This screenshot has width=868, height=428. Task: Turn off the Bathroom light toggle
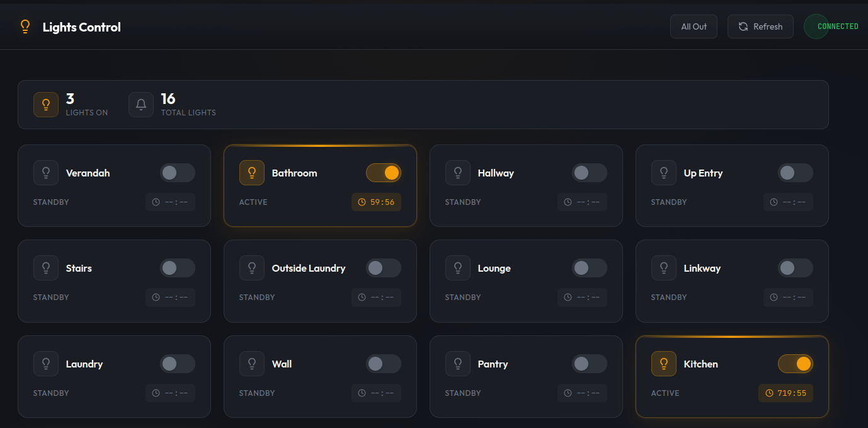[384, 173]
